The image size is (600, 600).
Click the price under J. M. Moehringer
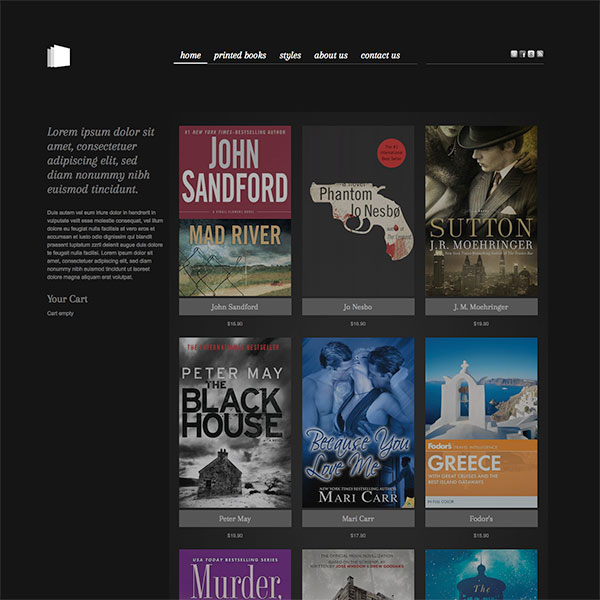pyautogui.click(x=481, y=324)
